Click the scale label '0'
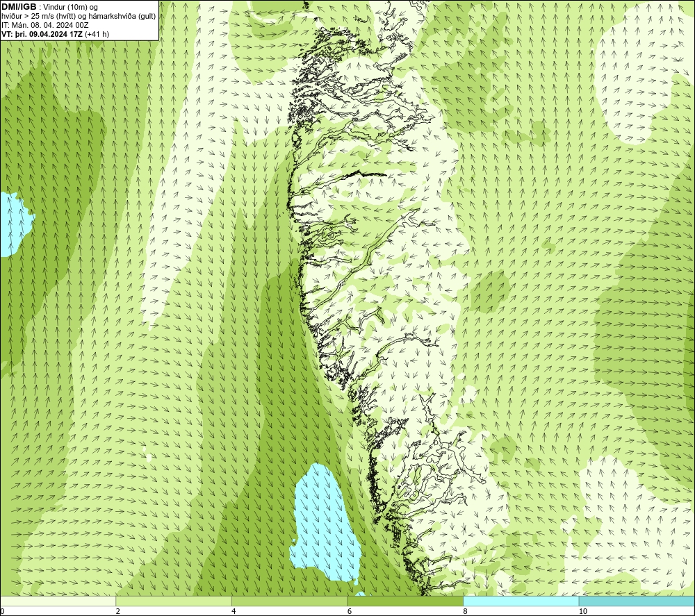Viewport: 695px width, 616px height. pos(2,611)
